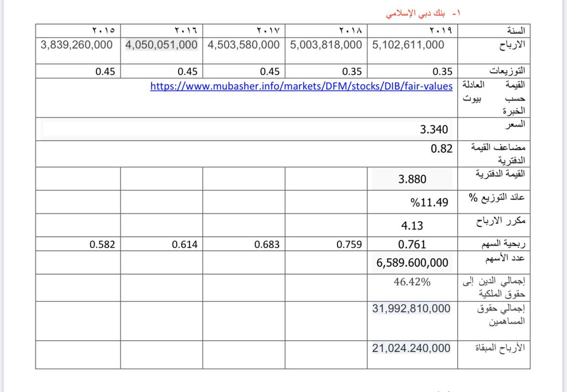
Task: Click the profit value 5,102,611,000
Action: 408,45
